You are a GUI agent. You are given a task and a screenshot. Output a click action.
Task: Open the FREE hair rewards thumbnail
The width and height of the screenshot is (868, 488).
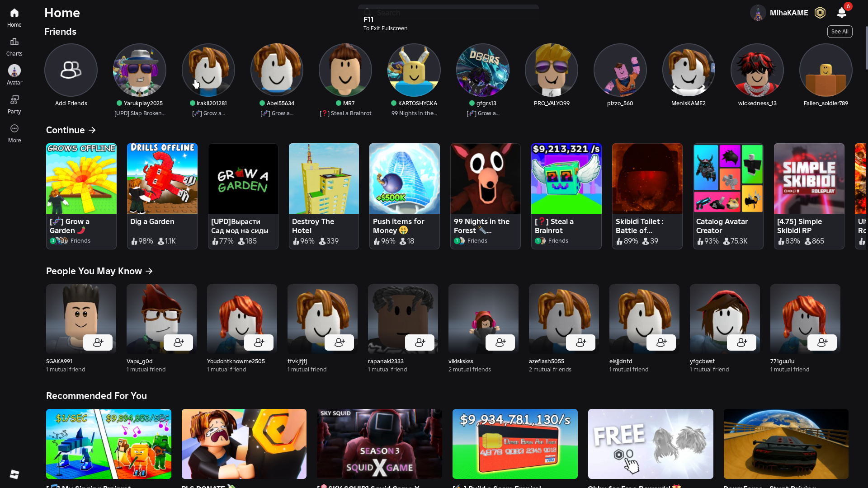pyautogui.click(x=651, y=444)
